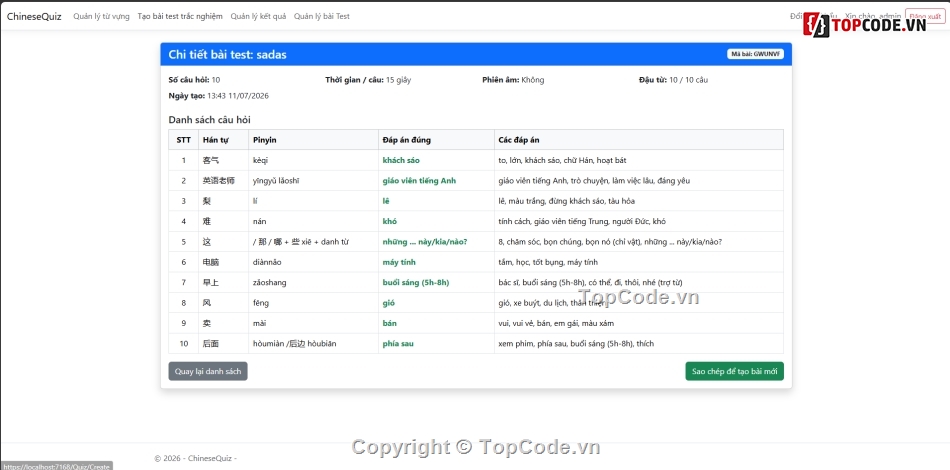Image resolution: width=950 pixels, height=470 pixels.
Task: Click the Danh sách câu hỏi heading
Action: (x=210, y=120)
